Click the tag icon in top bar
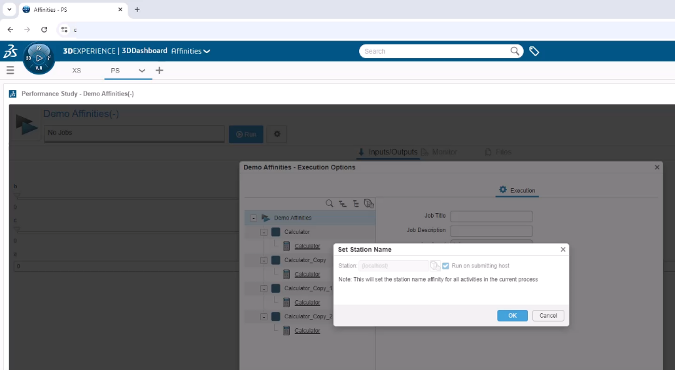Screen dimensions: 676x370 534,51
